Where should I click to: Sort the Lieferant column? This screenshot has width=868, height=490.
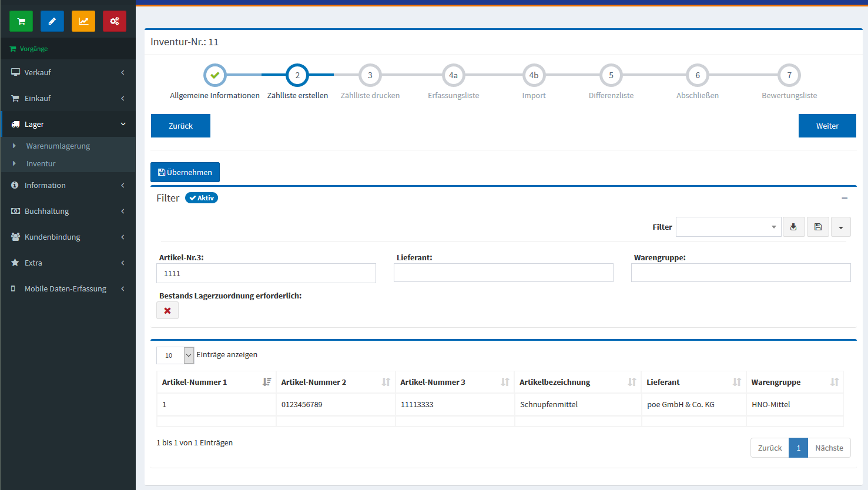click(x=736, y=382)
